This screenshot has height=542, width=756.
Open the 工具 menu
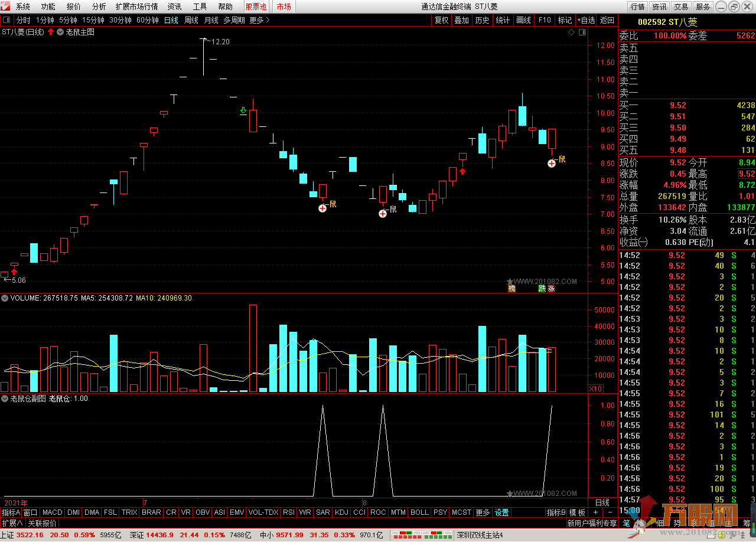point(200,6)
